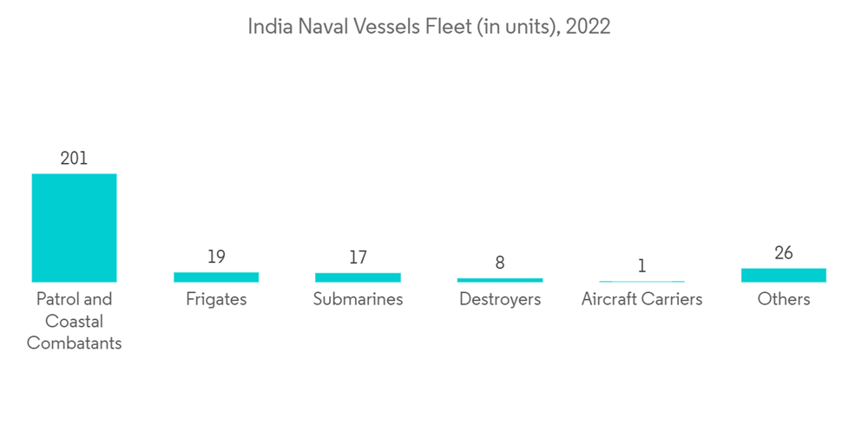Select the 201 value label

[74, 159]
